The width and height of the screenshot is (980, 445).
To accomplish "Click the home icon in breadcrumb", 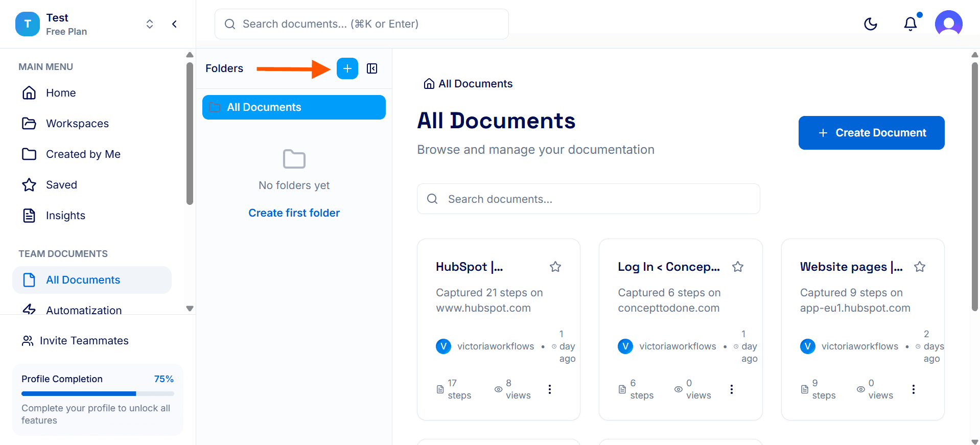I will 429,84.
